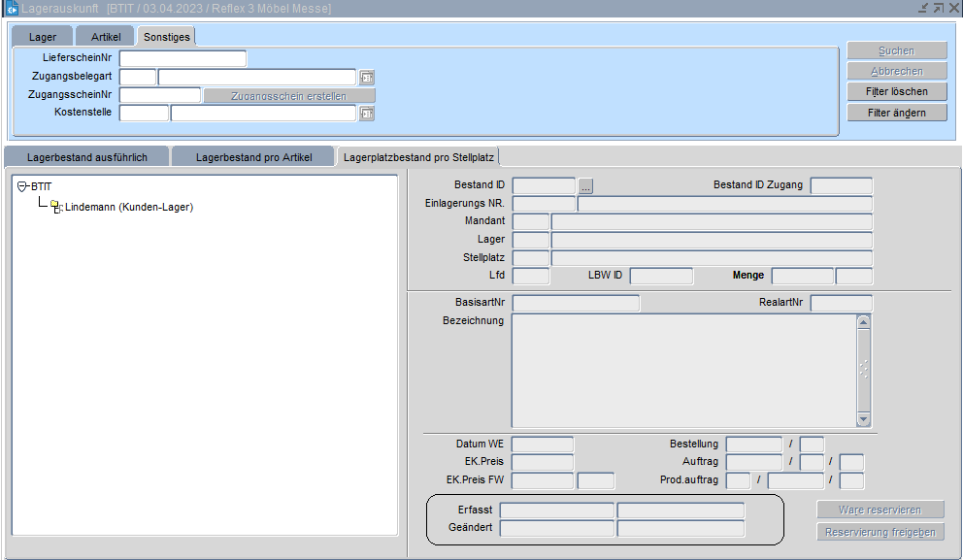Click the Lindemann warehouse node icon
The height and width of the screenshot is (560, 963).
(56, 207)
